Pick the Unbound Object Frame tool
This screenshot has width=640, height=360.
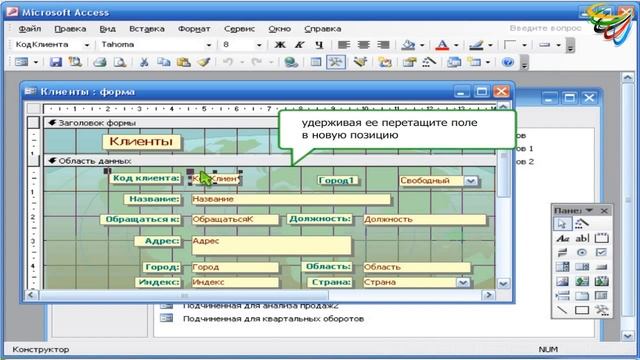click(x=582, y=281)
